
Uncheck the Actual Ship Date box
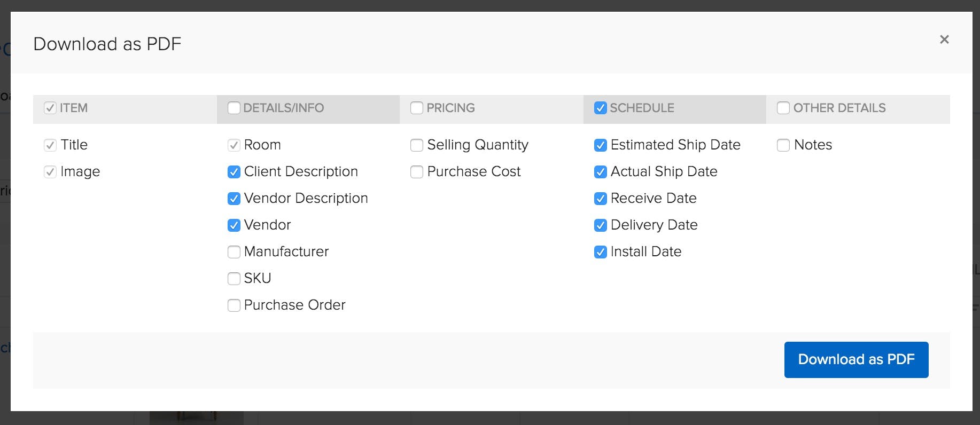tap(600, 171)
